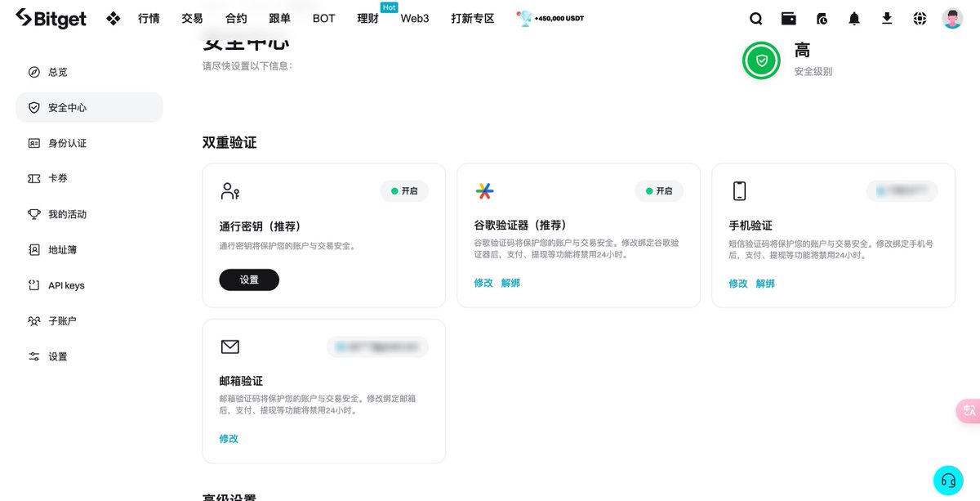Click the Google Authenticator colorful icon
The image size is (980, 501).
pos(486,190)
